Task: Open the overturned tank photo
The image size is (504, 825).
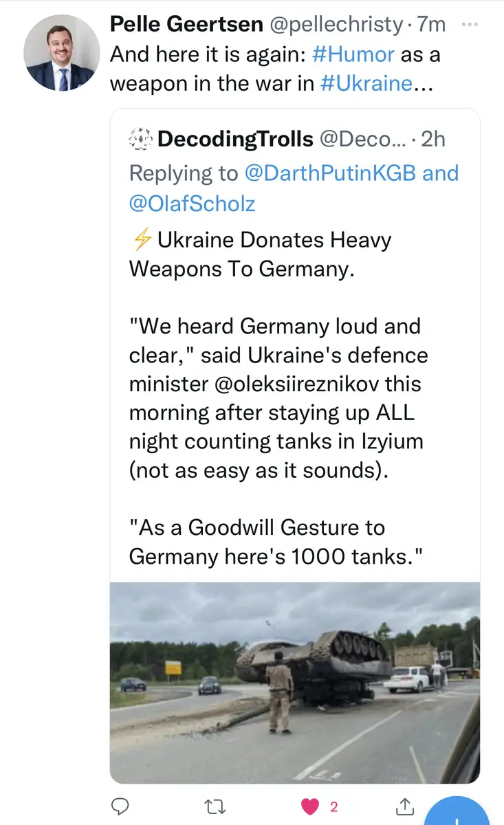Action: 295,683
